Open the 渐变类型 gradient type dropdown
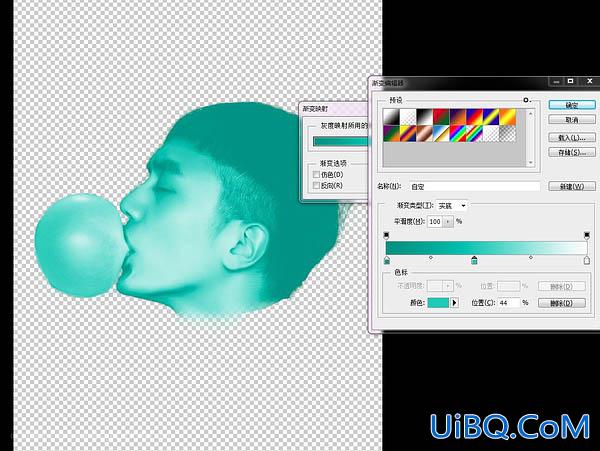Viewport: 600px width, 451px height. point(452,206)
